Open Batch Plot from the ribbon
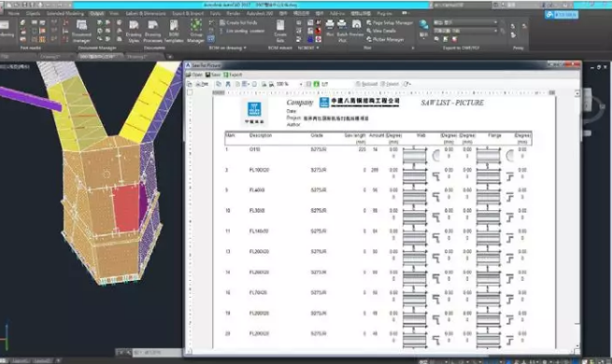 342,31
